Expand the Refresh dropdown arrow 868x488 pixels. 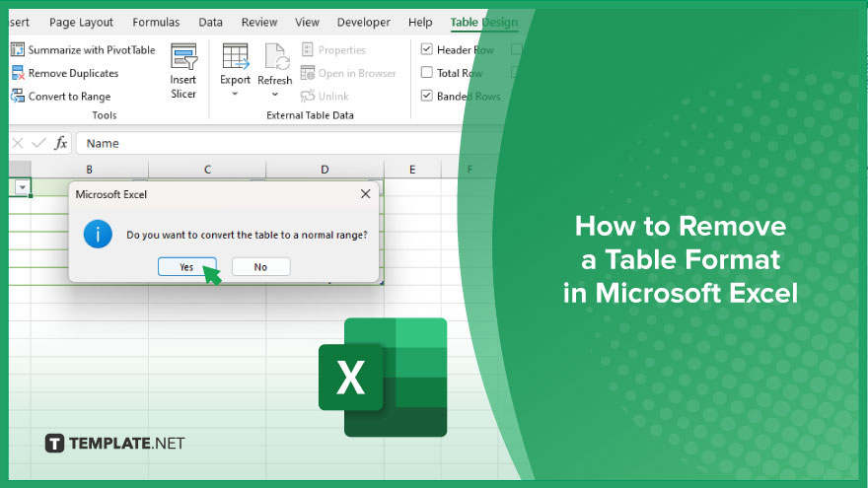[x=274, y=94]
